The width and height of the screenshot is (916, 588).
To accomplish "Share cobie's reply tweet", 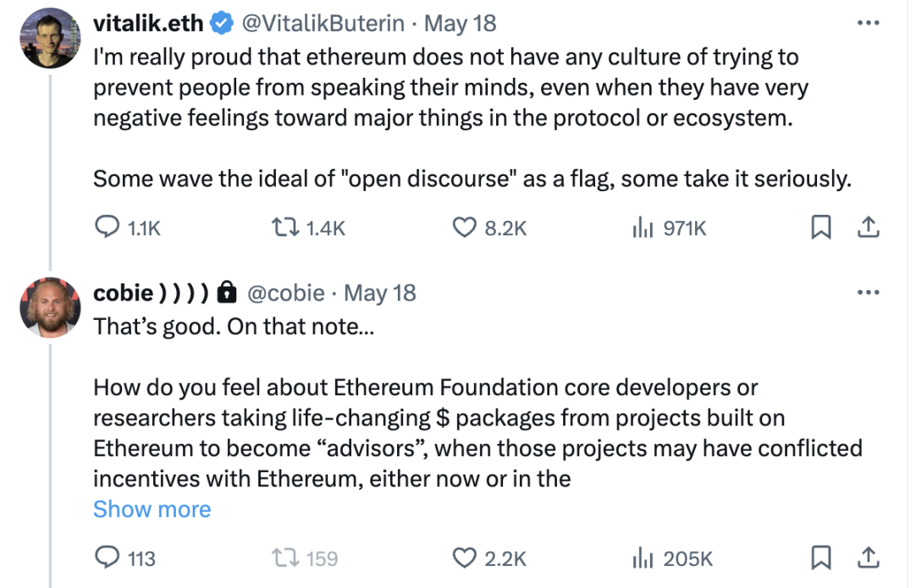I will coord(869,558).
